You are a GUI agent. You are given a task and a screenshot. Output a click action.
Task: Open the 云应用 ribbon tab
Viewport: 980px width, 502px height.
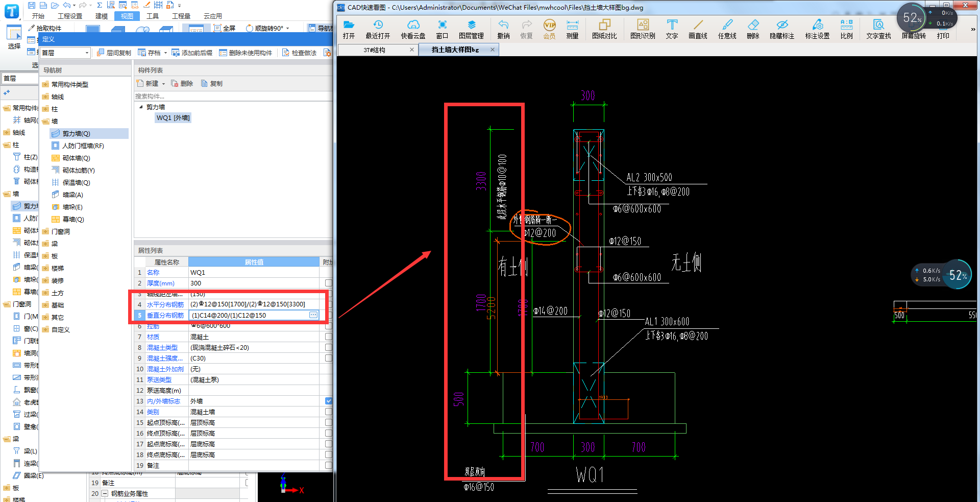click(213, 16)
